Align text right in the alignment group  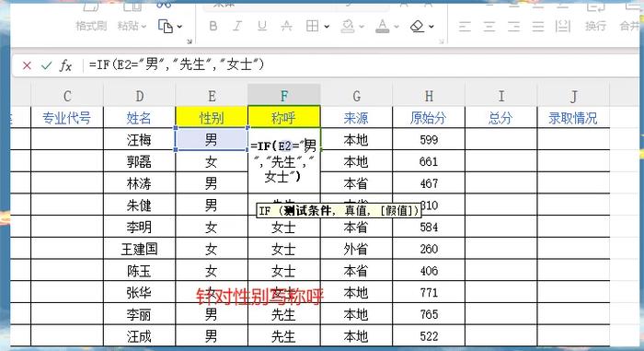(513, 27)
